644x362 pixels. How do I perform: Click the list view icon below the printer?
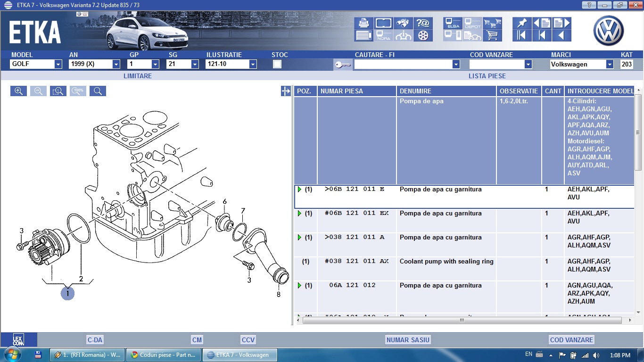(363, 35)
